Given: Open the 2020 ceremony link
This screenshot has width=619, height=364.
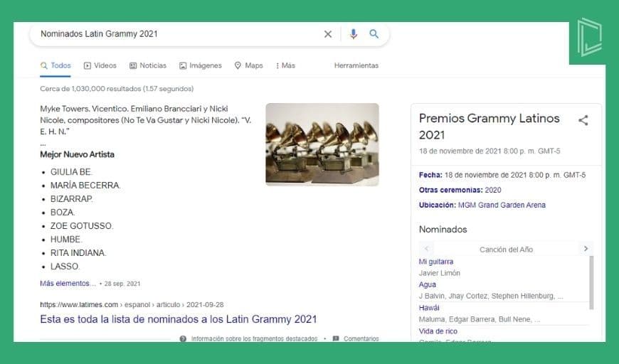Looking at the screenshot, I should point(493,190).
